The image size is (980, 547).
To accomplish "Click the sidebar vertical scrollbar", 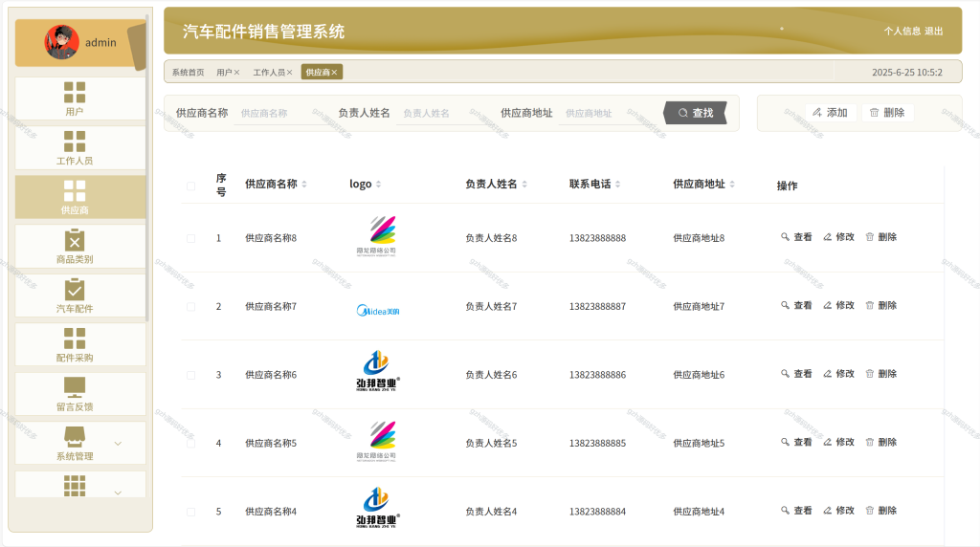I will [147, 167].
